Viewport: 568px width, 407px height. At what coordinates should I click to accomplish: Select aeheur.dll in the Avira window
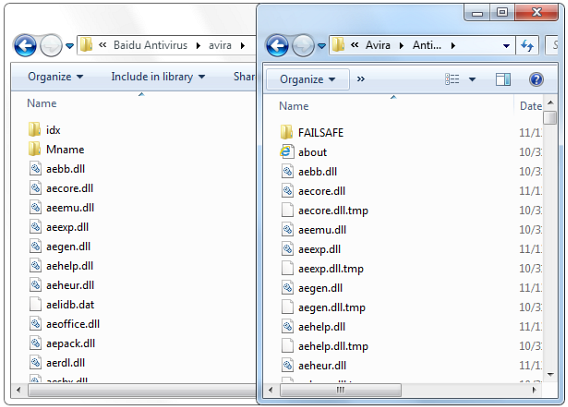coord(313,366)
